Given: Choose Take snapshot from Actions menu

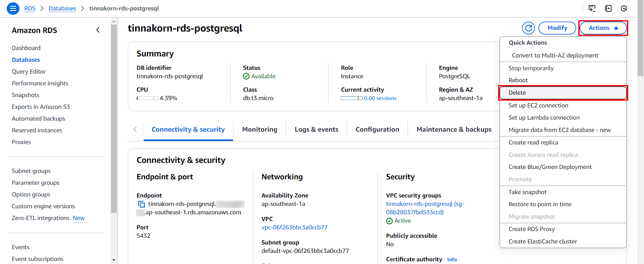Looking at the screenshot, I should (x=563, y=192).
